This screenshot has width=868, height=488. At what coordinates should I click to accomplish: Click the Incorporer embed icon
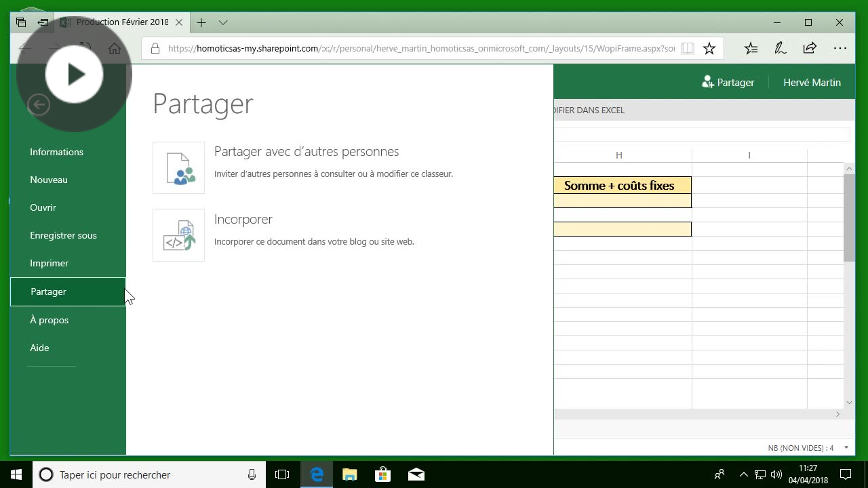(x=178, y=235)
